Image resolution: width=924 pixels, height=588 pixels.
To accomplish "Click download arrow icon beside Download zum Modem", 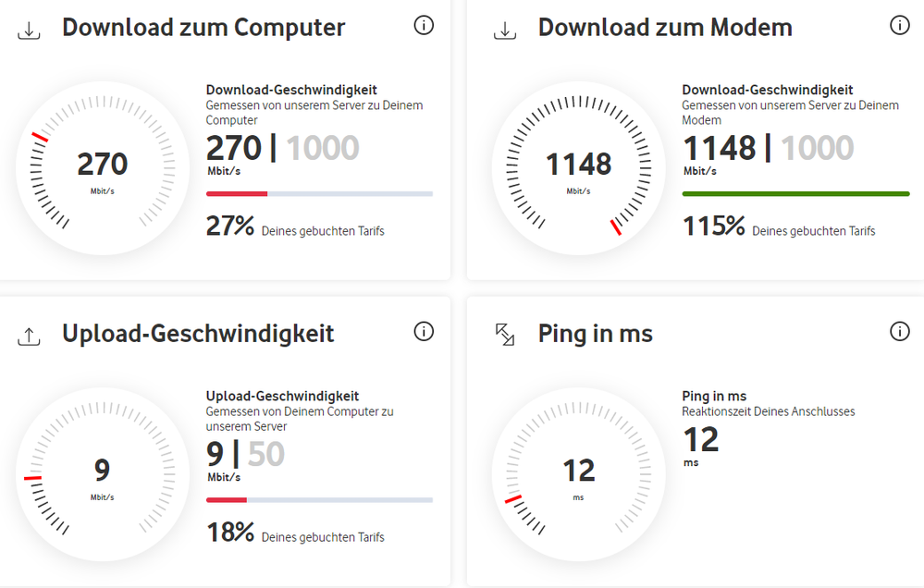I will tap(505, 31).
